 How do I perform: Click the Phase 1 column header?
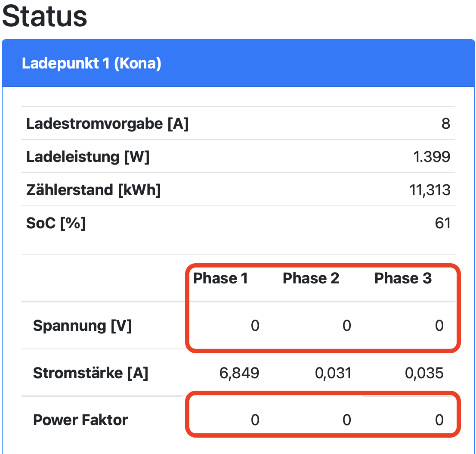click(x=220, y=278)
